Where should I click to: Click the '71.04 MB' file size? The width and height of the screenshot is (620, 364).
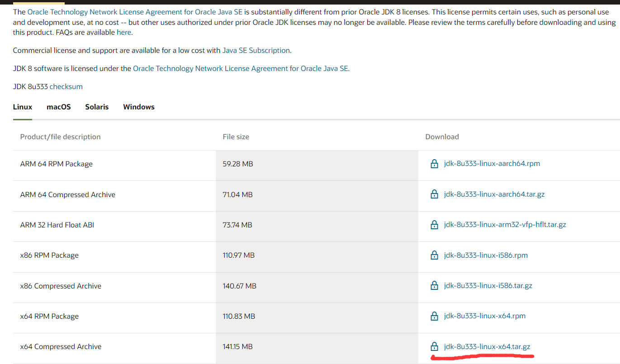point(238,195)
